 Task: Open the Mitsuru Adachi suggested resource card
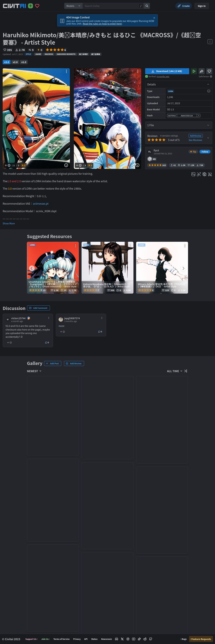tap(162, 267)
